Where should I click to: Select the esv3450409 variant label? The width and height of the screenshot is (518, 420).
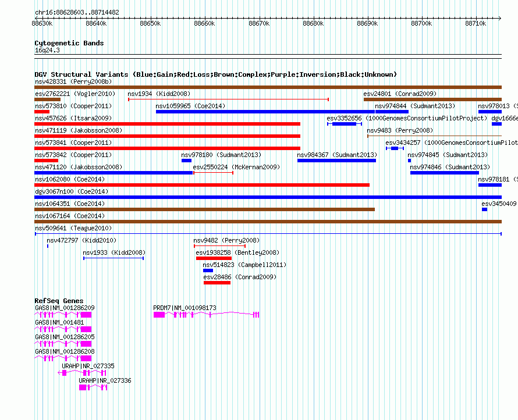(499, 204)
